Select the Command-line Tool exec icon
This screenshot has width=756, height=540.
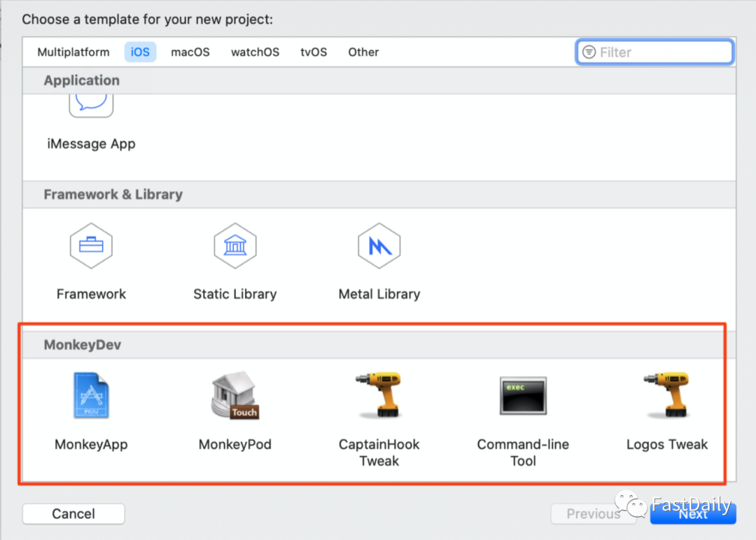click(x=523, y=395)
